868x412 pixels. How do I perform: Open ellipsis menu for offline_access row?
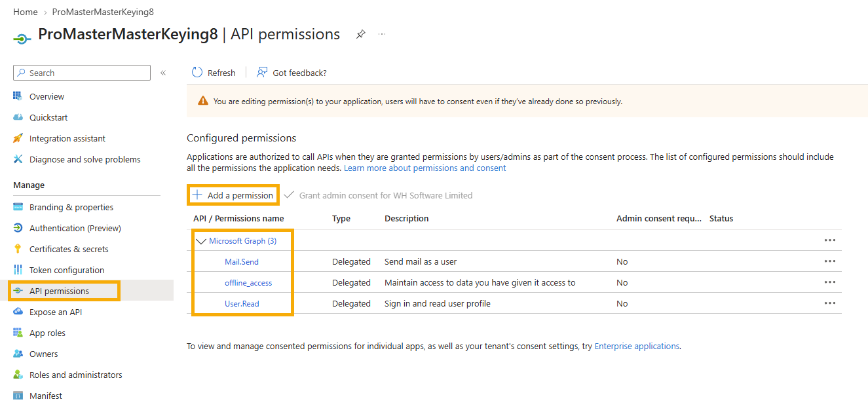tap(830, 282)
